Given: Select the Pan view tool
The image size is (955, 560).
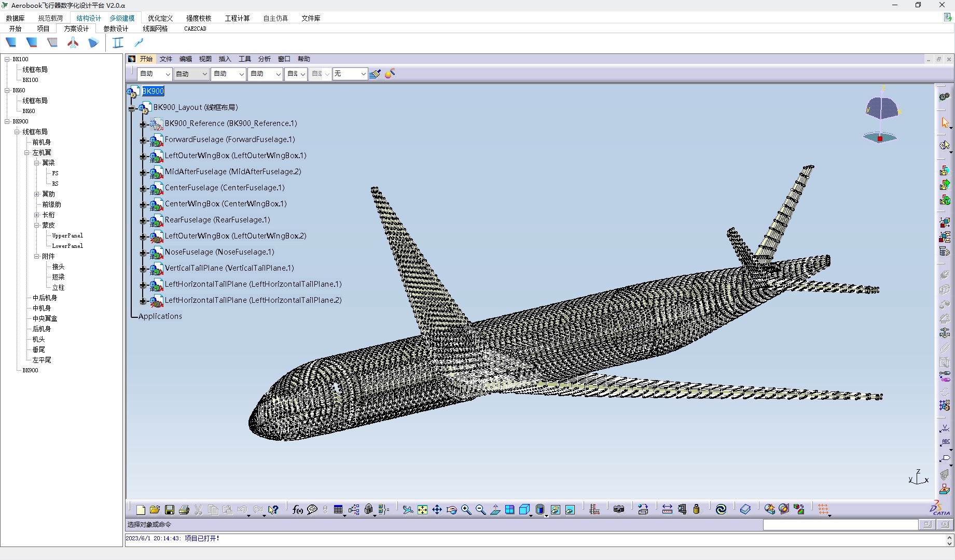Looking at the screenshot, I should point(437,510).
